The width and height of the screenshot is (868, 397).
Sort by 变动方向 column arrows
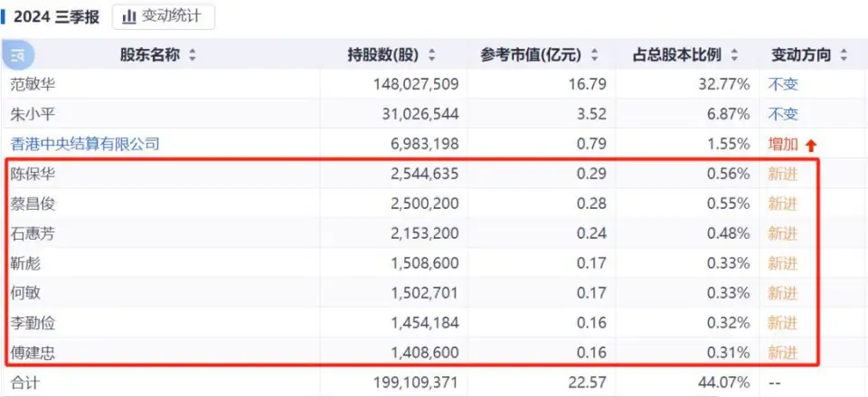[844, 55]
